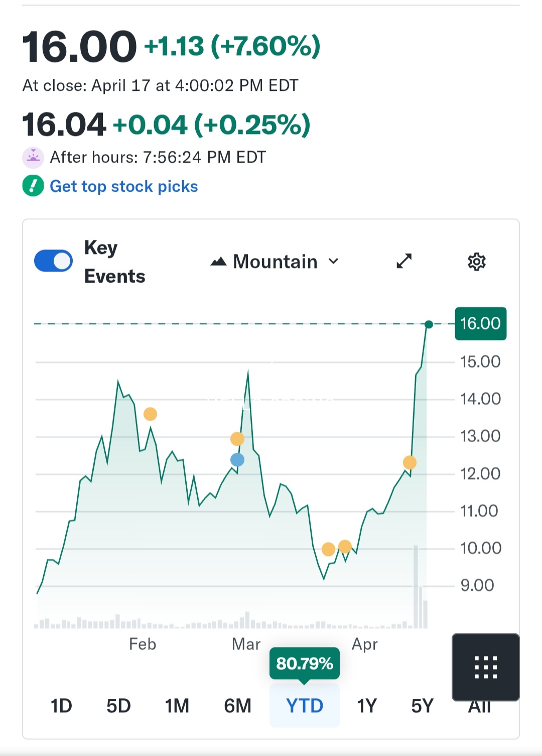Tap the orange event marker near 13.50 in February
Viewport: 542px width, 756px height.
point(150,414)
